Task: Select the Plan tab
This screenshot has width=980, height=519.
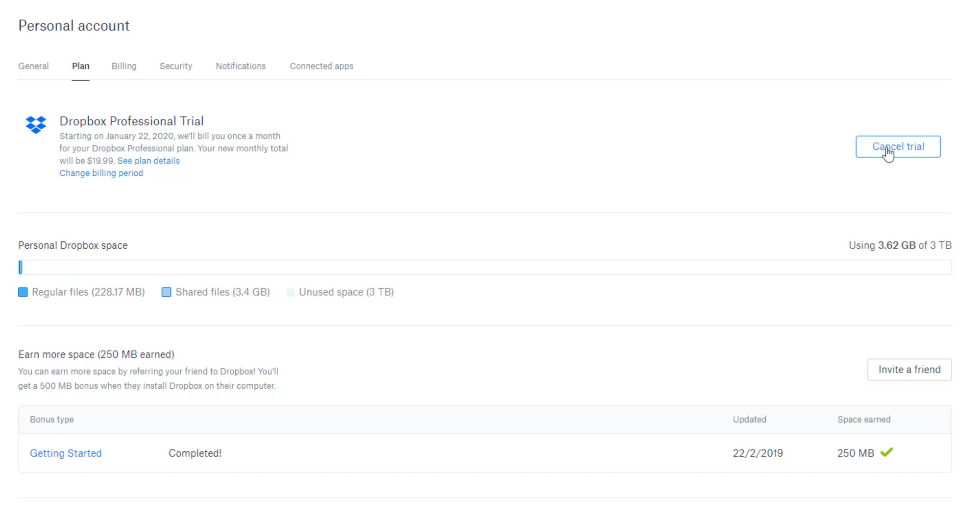Action: coord(81,66)
